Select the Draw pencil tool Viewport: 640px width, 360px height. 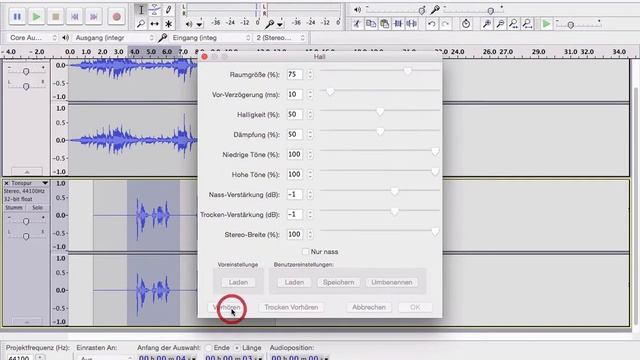pos(168,10)
